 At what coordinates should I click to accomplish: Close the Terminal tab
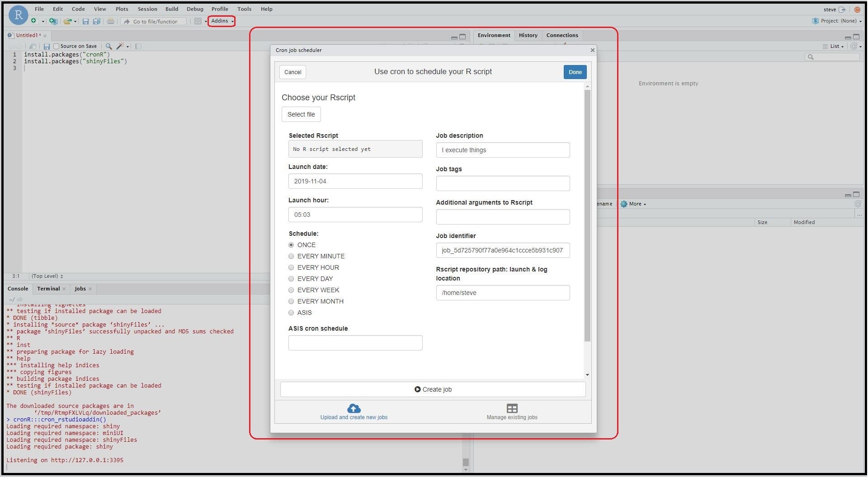point(64,289)
